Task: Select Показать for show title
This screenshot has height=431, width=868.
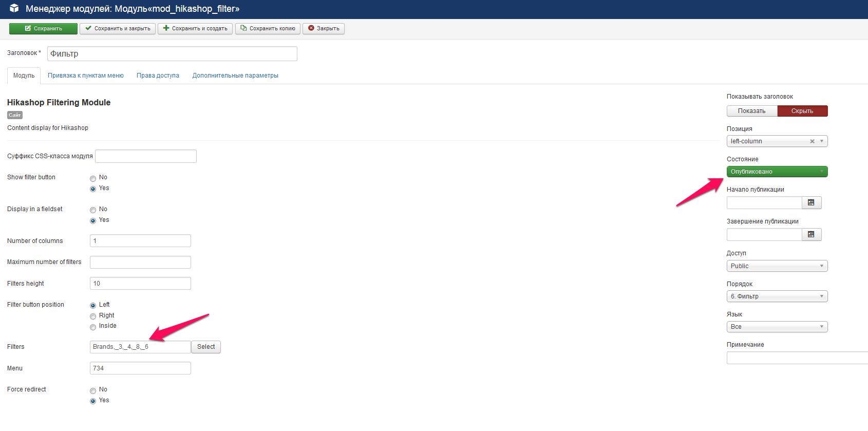Action: click(752, 111)
